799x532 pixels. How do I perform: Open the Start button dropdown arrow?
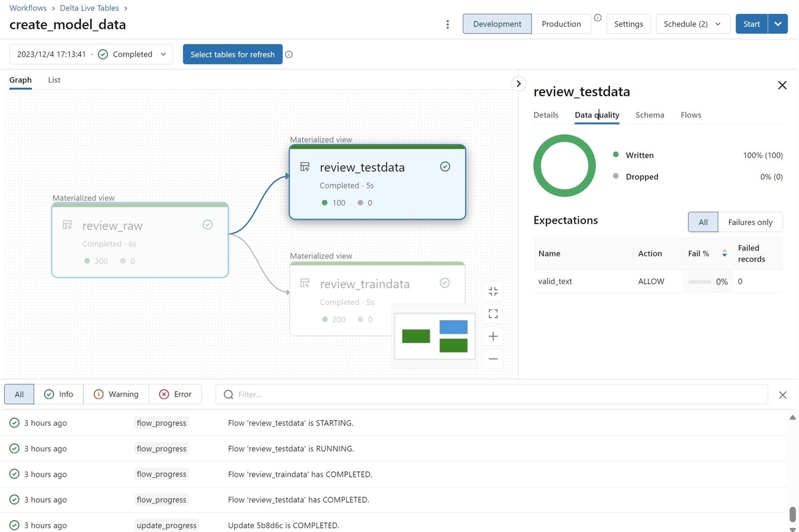(x=778, y=24)
